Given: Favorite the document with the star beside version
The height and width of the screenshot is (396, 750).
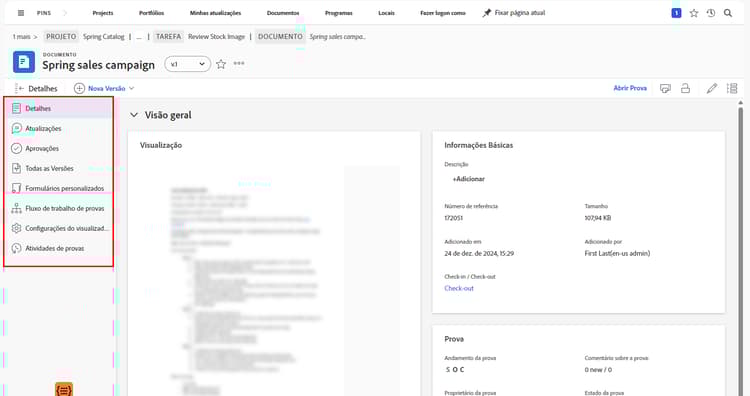Looking at the screenshot, I should (221, 64).
